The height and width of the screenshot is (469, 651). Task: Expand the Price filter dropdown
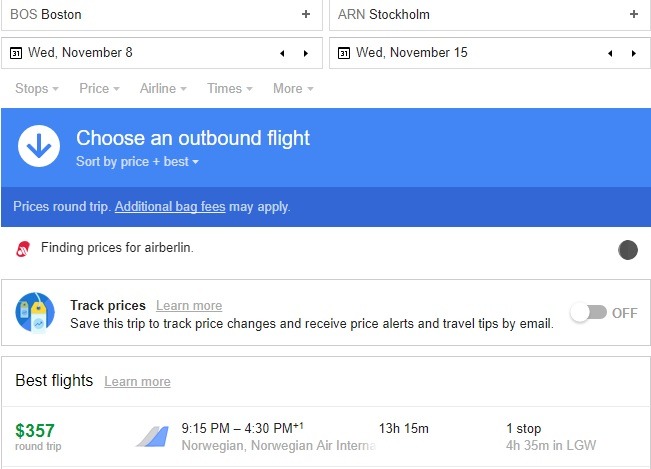(x=99, y=89)
